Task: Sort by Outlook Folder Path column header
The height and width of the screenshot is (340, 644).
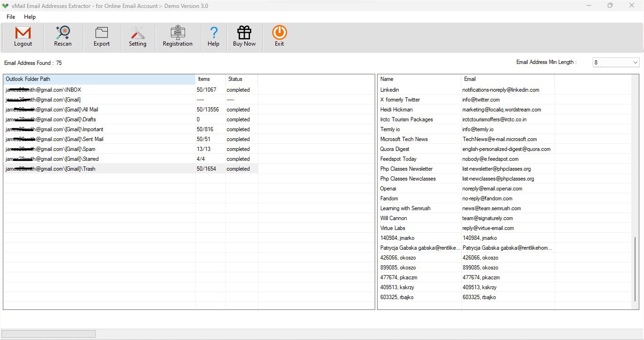Action: (99, 79)
